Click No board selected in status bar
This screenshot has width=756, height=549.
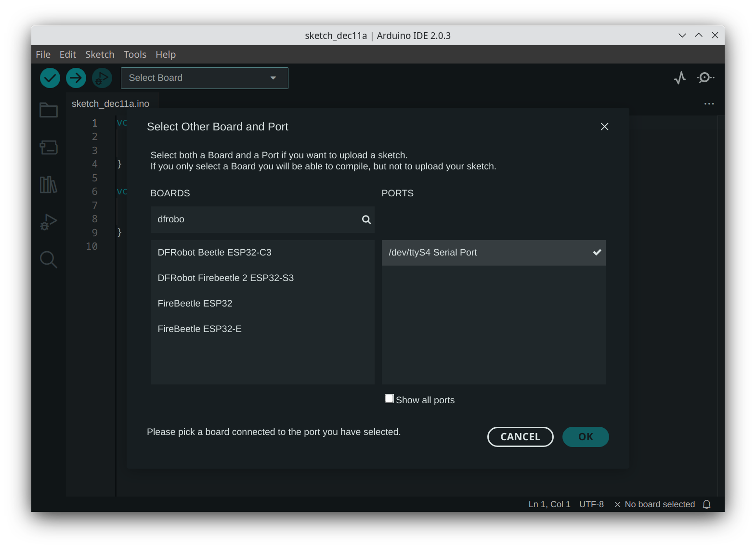pos(655,504)
